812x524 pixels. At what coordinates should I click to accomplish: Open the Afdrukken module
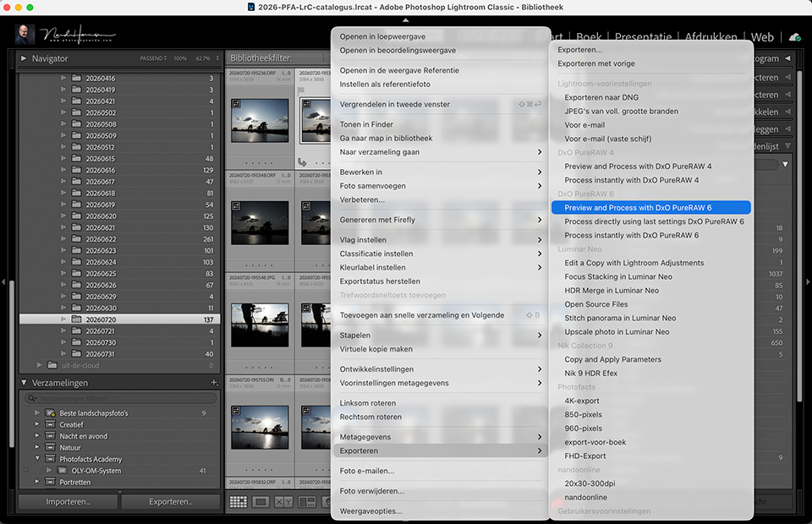pyautogui.click(x=711, y=37)
